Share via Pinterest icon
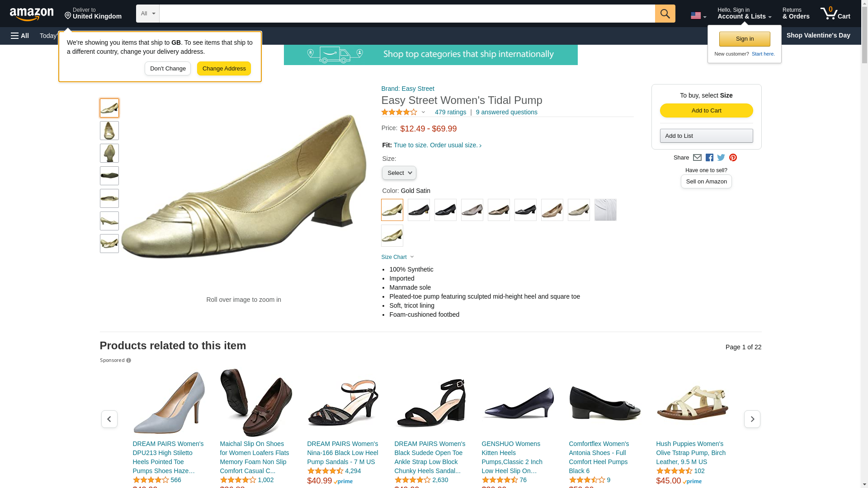The image size is (868, 488). (x=733, y=158)
